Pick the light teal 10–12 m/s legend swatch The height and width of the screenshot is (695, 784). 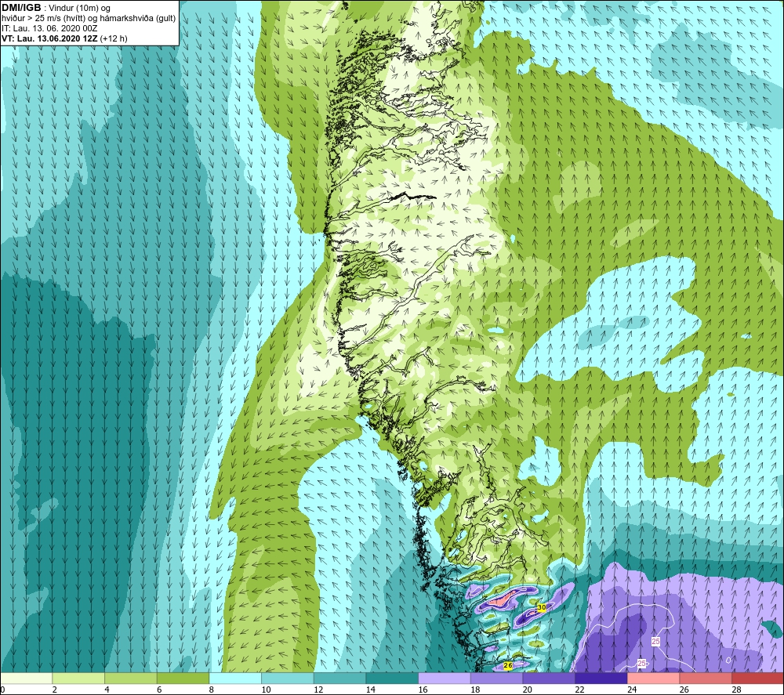click(288, 678)
